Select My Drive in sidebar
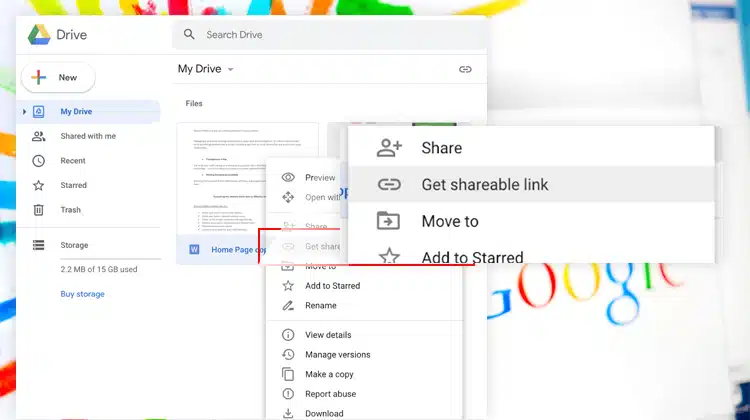This screenshot has height=420, width=750. (x=88, y=111)
